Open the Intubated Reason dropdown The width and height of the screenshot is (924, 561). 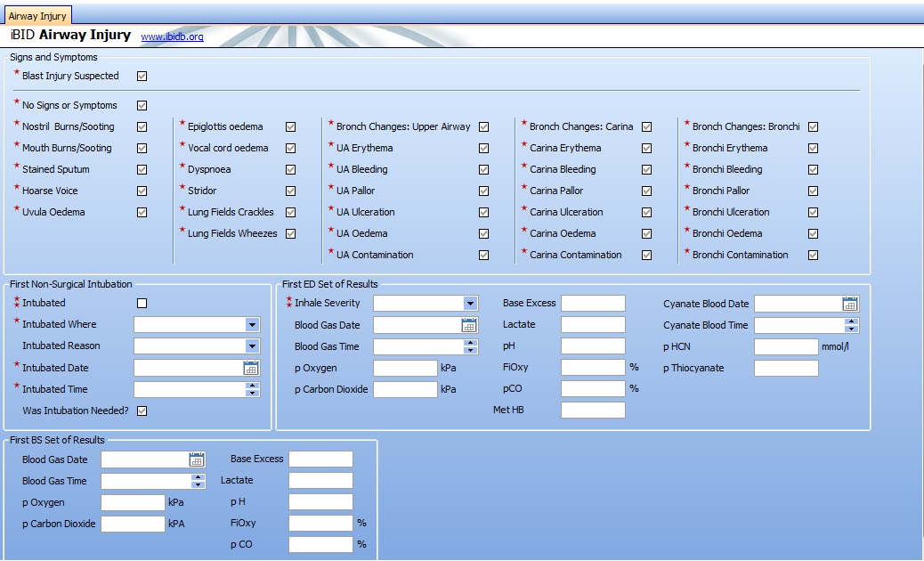point(252,346)
